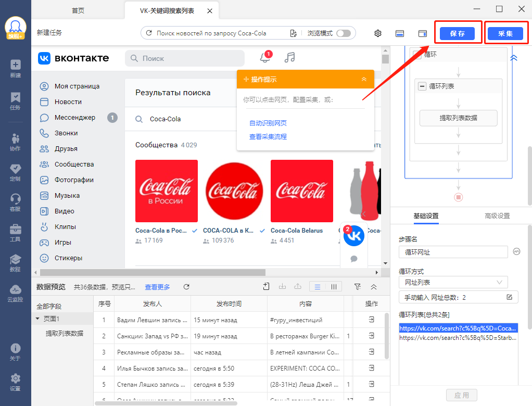Image resolution: width=532 pixels, height=406 pixels.
Task: Click the user avatar logo in sidebar
Action: 15,28
